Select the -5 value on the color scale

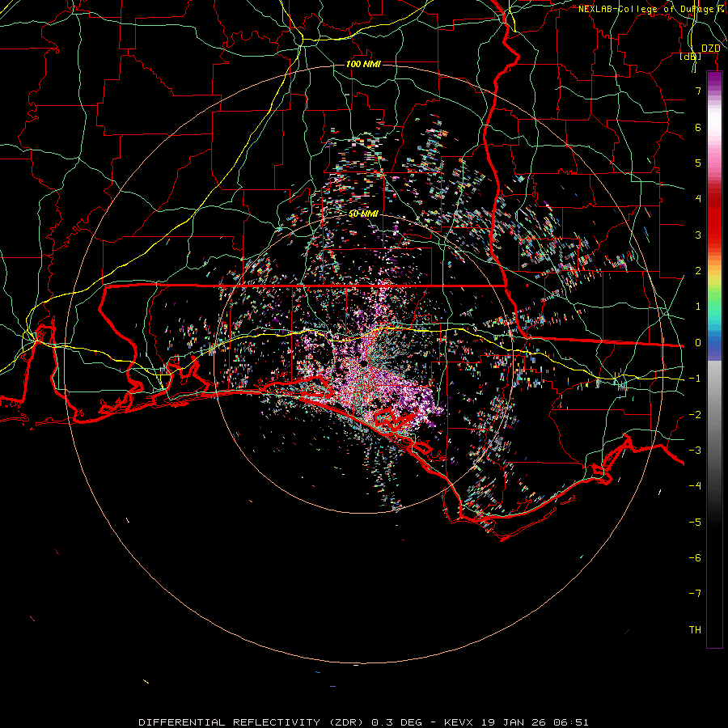695,523
